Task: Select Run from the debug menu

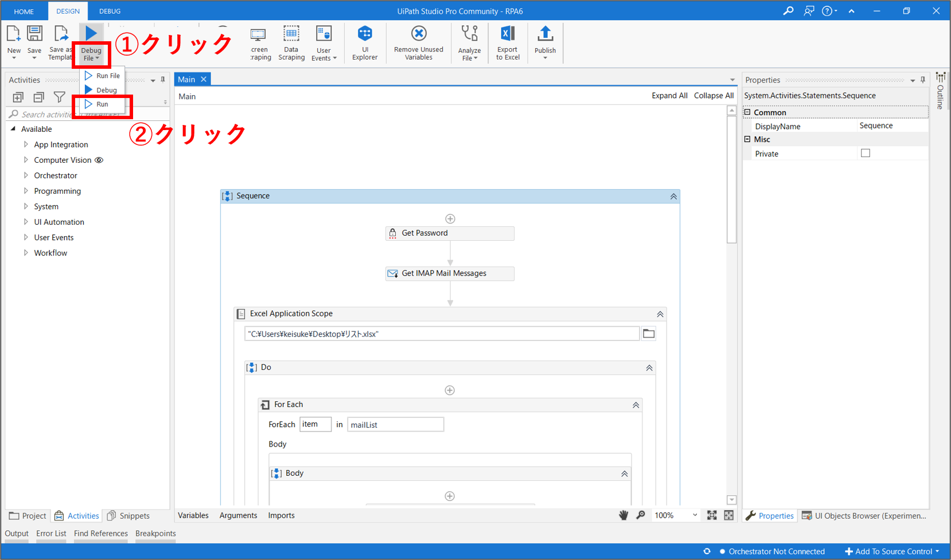Action: point(102,104)
